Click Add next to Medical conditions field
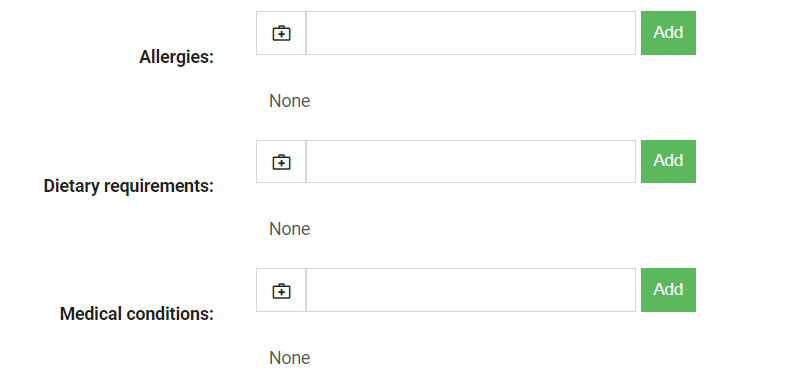Screen dimensions: 803x382 pyautogui.click(x=668, y=290)
